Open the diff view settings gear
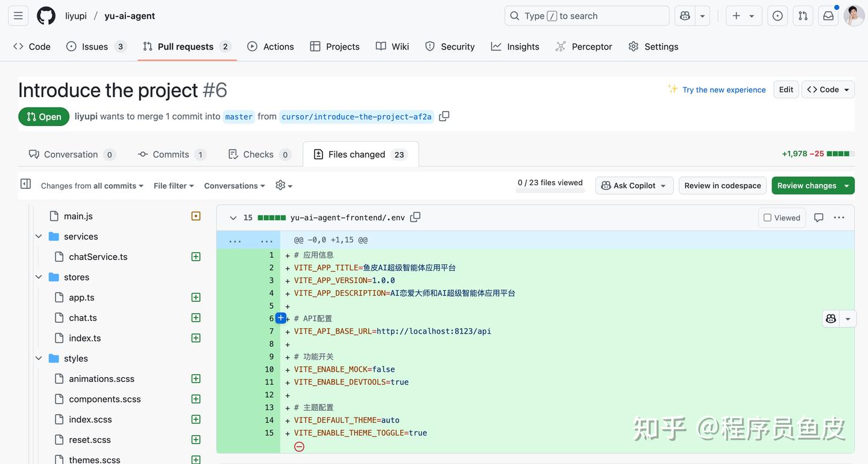The height and width of the screenshot is (464, 868). (x=280, y=185)
